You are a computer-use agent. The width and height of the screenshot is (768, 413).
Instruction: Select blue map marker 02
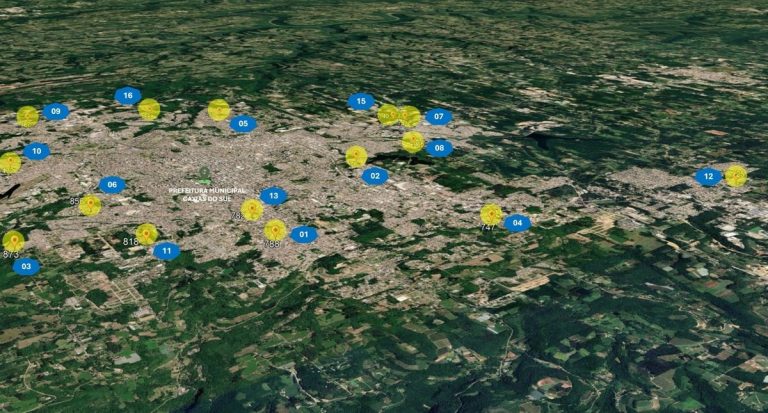[375, 176]
